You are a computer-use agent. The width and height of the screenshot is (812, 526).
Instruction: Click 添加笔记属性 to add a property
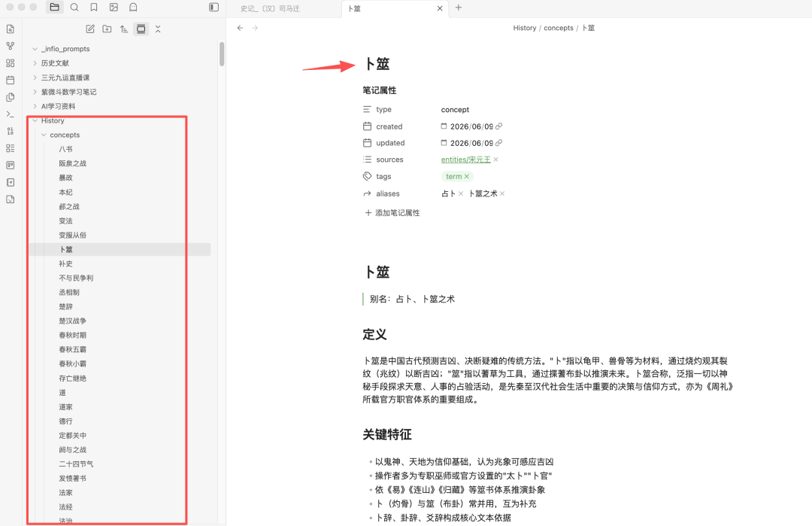tap(392, 212)
